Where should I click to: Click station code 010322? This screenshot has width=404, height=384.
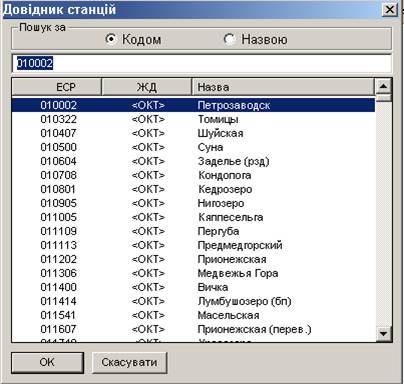[x=59, y=119]
